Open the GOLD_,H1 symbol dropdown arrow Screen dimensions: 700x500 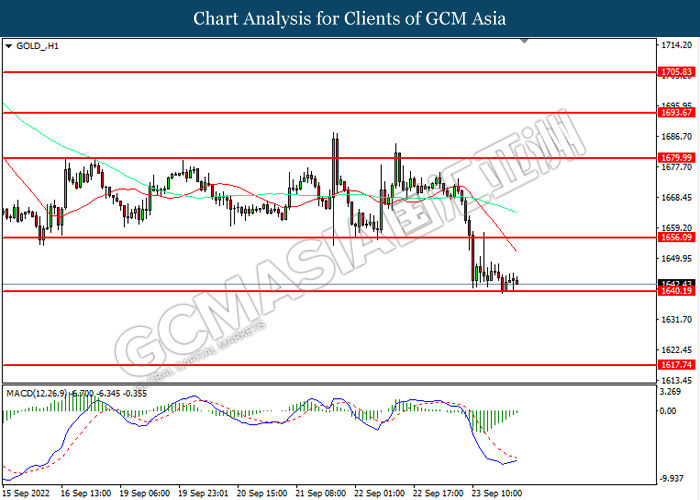pyautogui.click(x=8, y=46)
